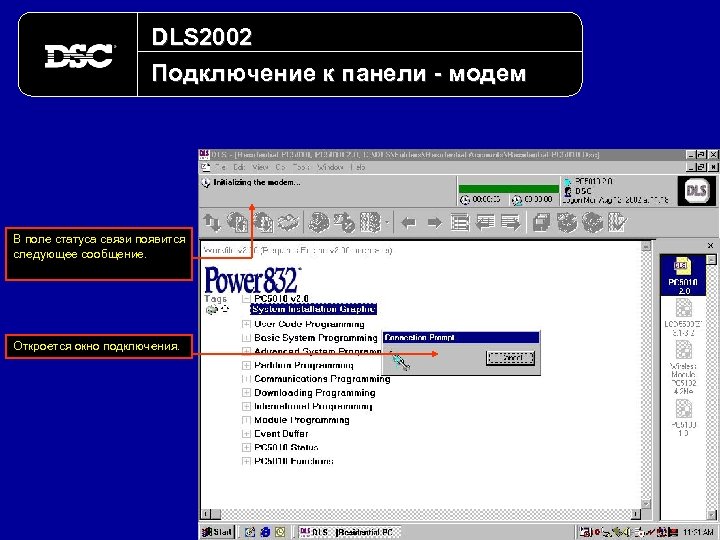Click the DLS logo in top right
This screenshot has height=540, width=720.
point(697,191)
